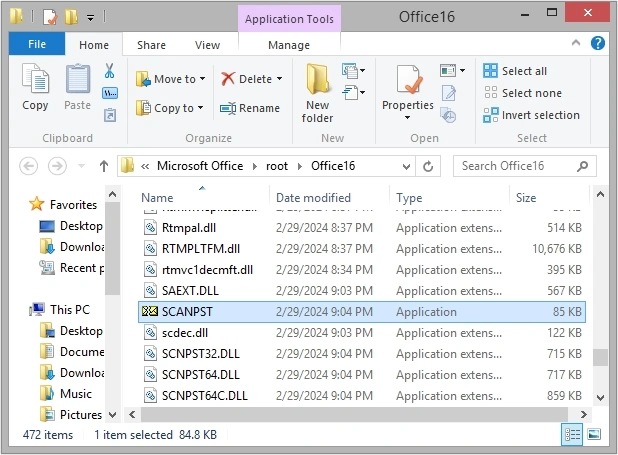Viewport: 618px width, 455px height.
Task: Click the Edit file icon
Action: click(x=449, y=93)
